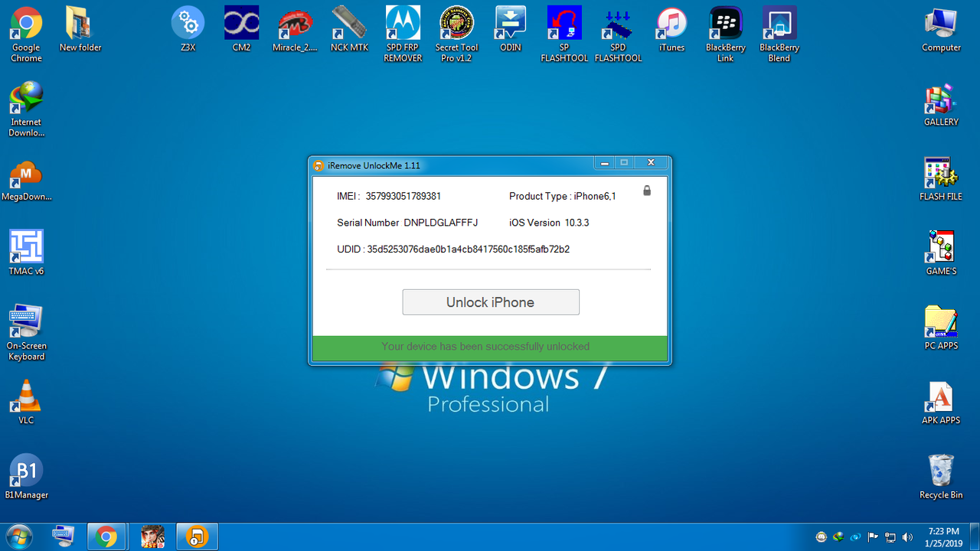The width and height of the screenshot is (980, 551).
Task: Select iRemove app on the taskbar
Action: [x=197, y=536]
